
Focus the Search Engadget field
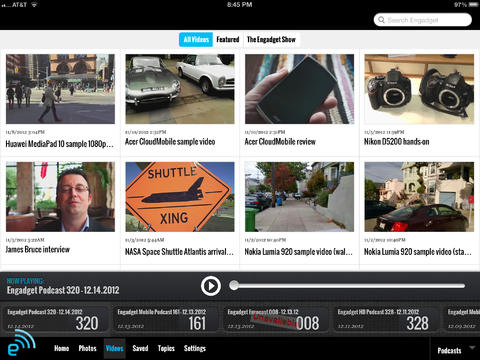423,20
